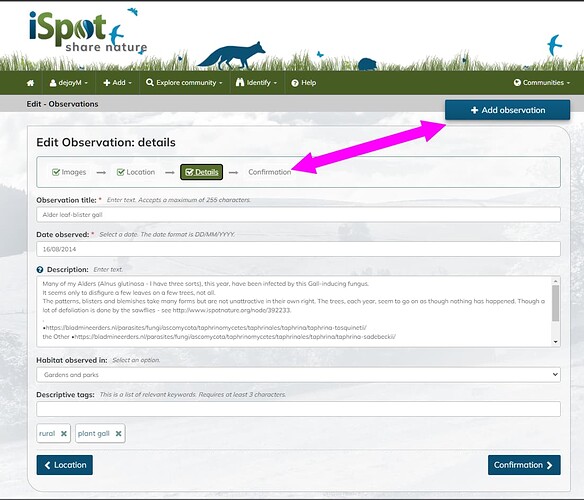
Task: Click the Add observation button
Action: pos(507,110)
